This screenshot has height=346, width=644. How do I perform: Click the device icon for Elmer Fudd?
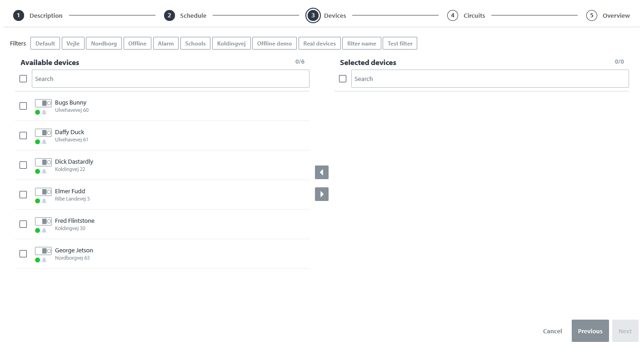pyautogui.click(x=43, y=192)
